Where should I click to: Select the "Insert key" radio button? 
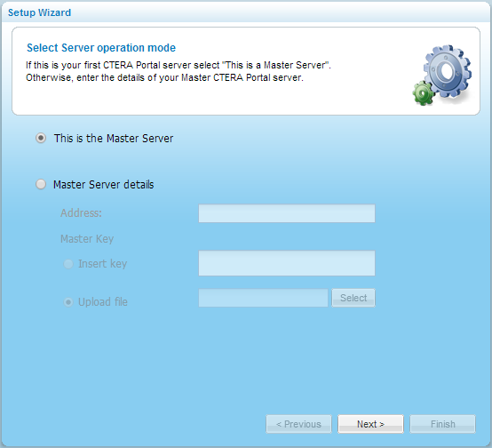click(x=68, y=264)
